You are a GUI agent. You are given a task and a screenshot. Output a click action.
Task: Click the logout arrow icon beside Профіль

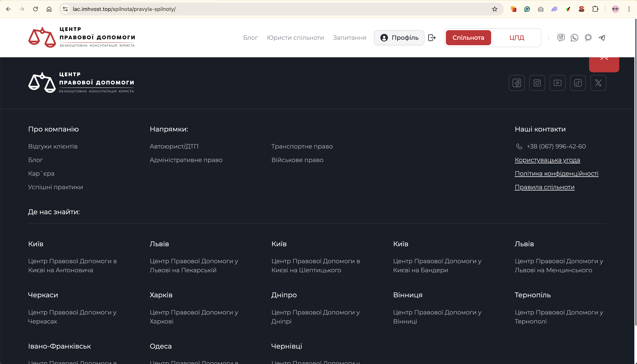[432, 38]
